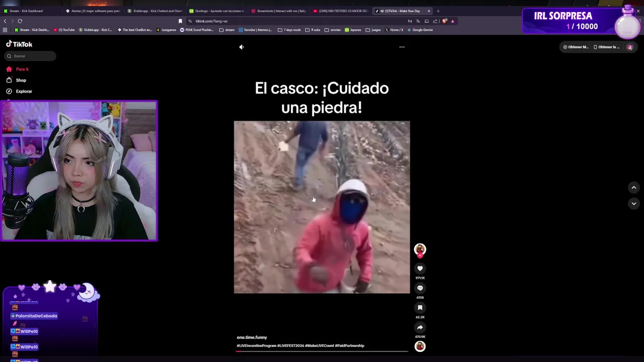Open the Servidor Aternos bookmark

[x=256, y=30]
